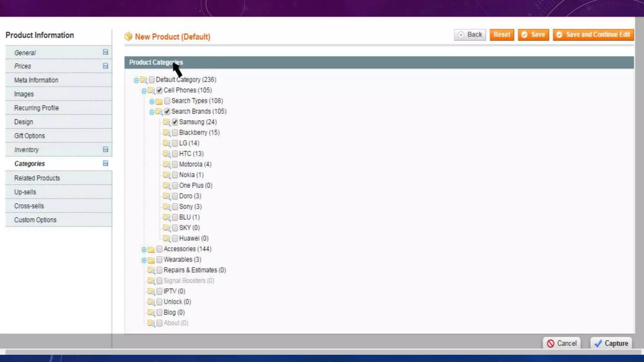Click the save icon beside the Inventory tab
This screenshot has height=362, width=644.
click(x=105, y=150)
